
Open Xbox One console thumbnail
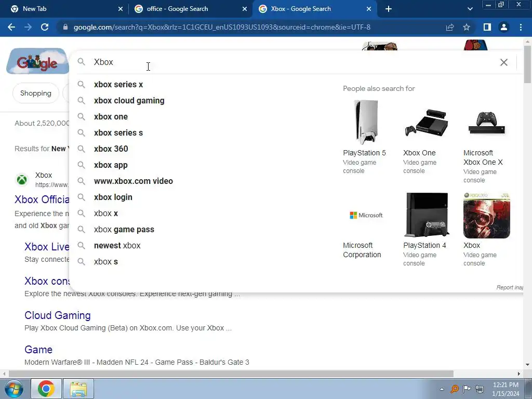click(427, 123)
